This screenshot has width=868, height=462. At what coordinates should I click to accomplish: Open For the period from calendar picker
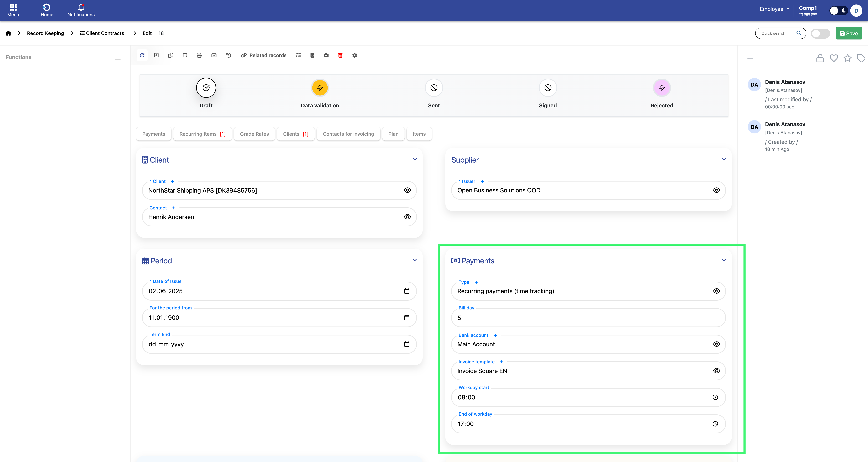pos(407,318)
